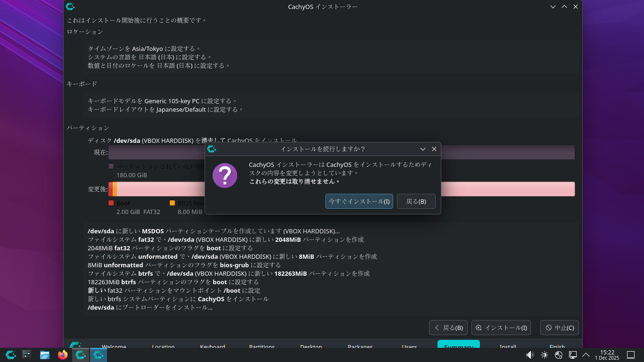
Task: Click the line 'タイムゾーンを Asia/Tokyo に設定する。'
Action: point(144,49)
